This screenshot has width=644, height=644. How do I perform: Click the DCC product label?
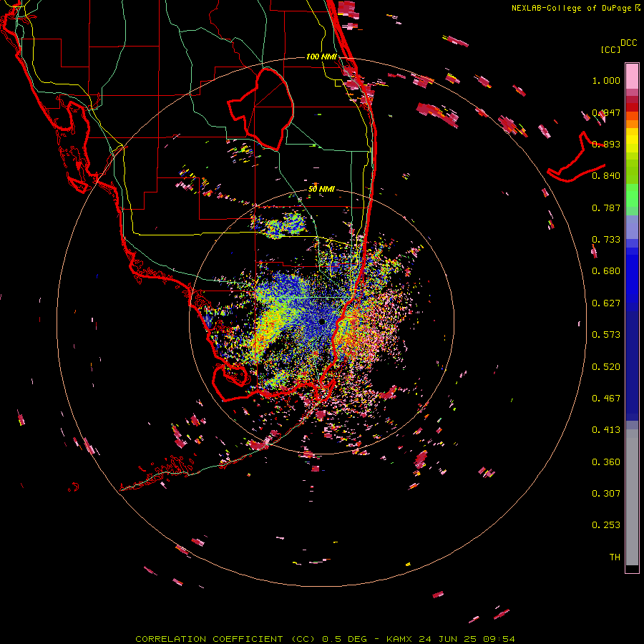point(628,43)
